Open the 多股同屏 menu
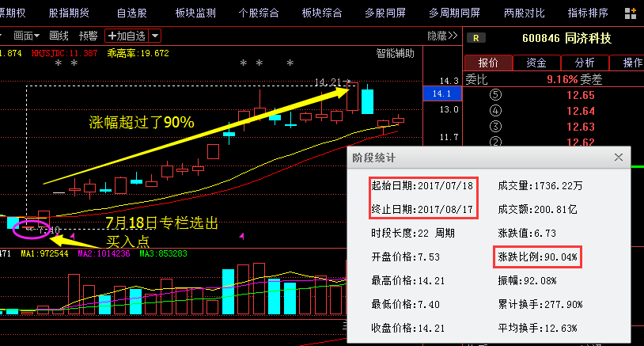The height and width of the screenshot is (346, 644). [x=385, y=13]
